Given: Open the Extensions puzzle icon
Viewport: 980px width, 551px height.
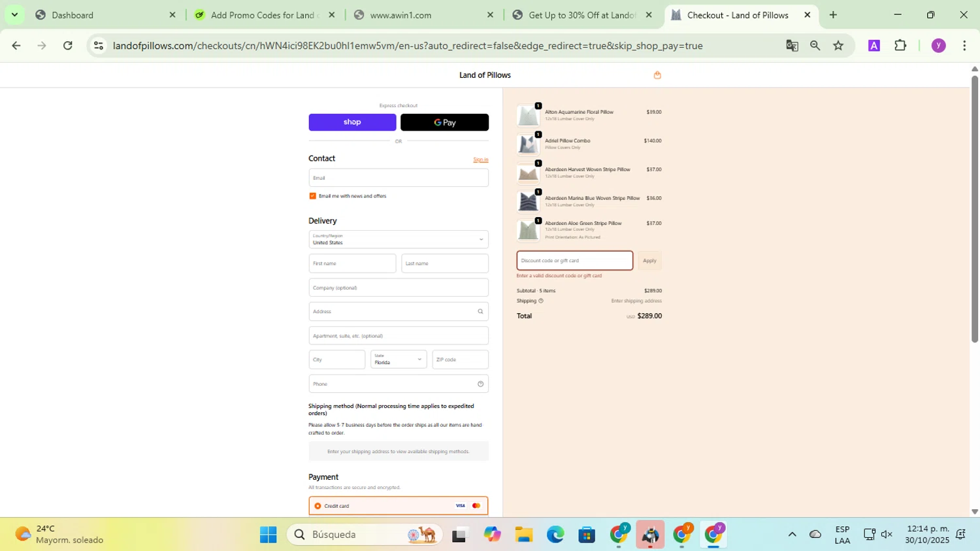Looking at the screenshot, I should (x=900, y=46).
